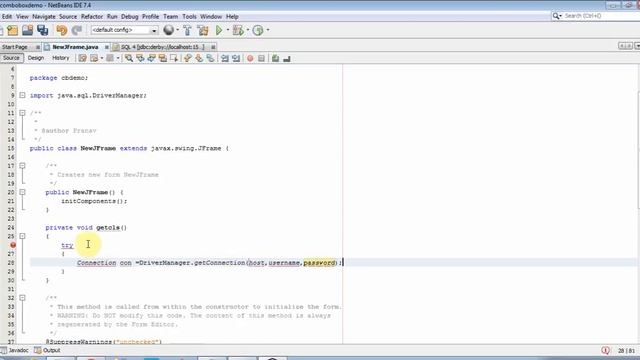Stop macro recording icon
Viewport: 640px width, 360px height.
click(x=262, y=59)
